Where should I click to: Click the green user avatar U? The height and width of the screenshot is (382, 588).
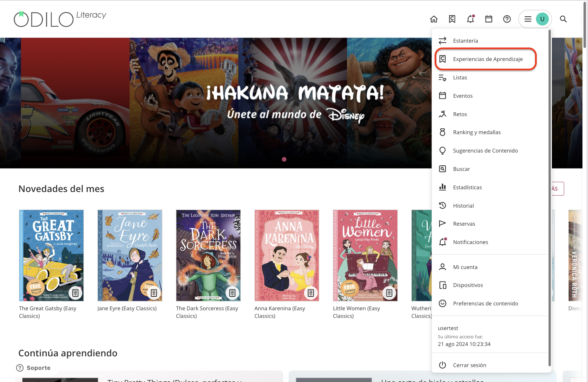[x=542, y=19]
